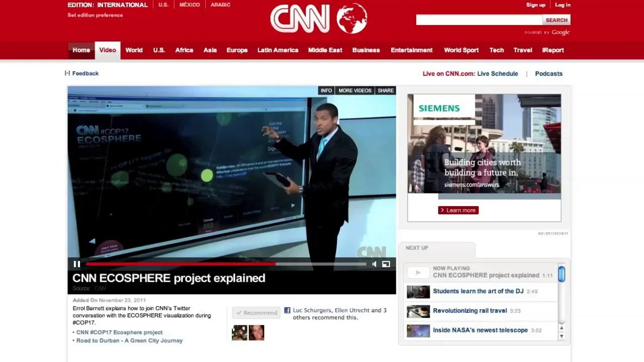Switch edition to U.S.
Image resolution: width=644 pixels, height=362 pixels.
[x=164, y=5]
